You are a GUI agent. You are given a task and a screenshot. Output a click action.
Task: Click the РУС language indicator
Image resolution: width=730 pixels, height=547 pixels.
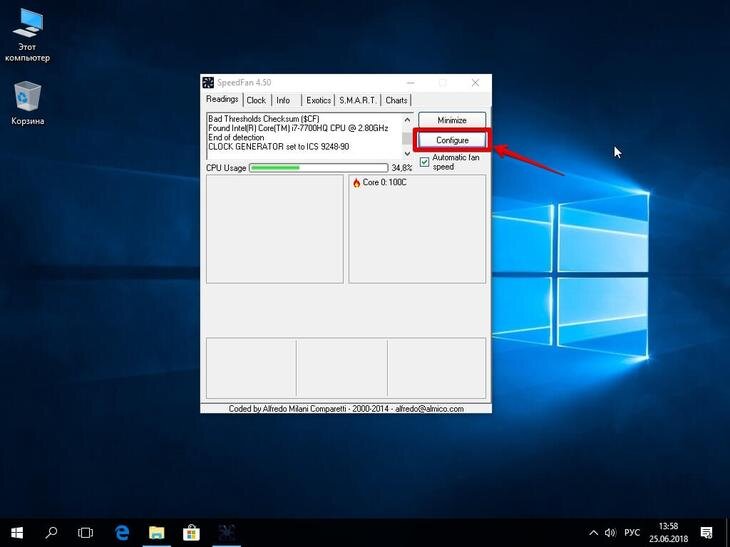[632, 533]
